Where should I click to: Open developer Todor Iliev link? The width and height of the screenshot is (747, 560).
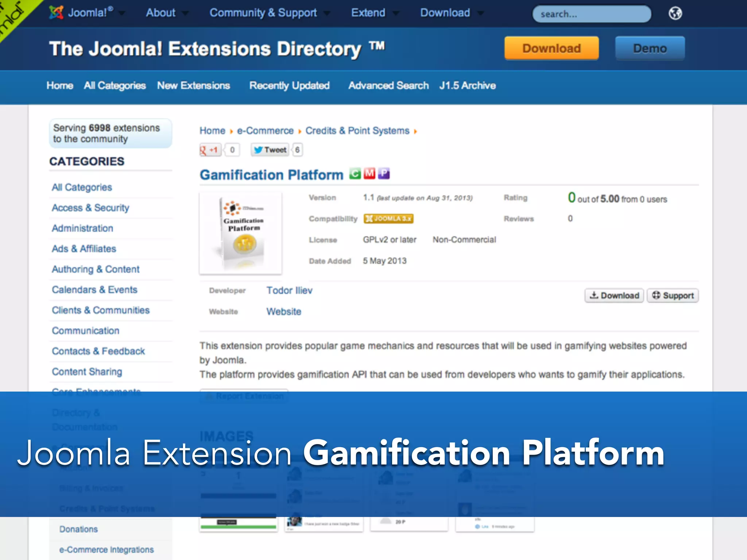[289, 290]
